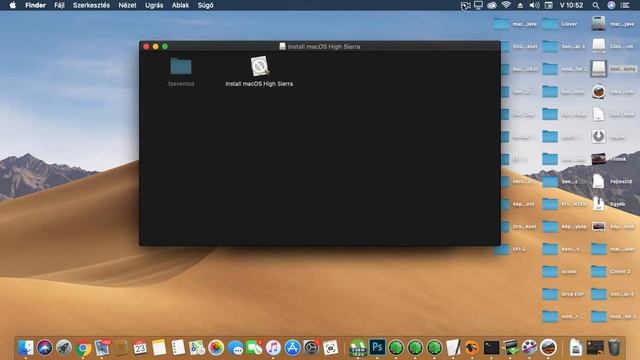
Task: Open Reminders list app in Dock
Action: click(x=178, y=347)
